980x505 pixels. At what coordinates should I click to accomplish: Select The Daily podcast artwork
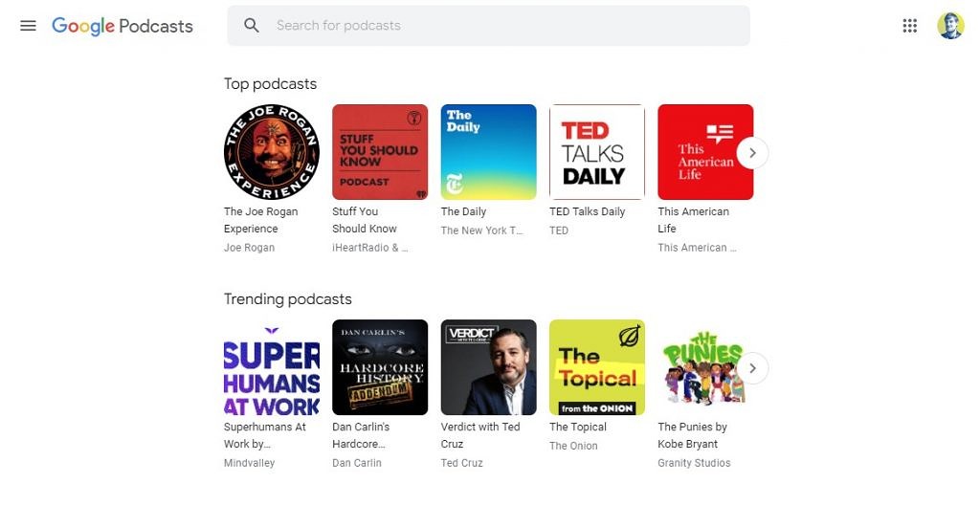coord(488,152)
